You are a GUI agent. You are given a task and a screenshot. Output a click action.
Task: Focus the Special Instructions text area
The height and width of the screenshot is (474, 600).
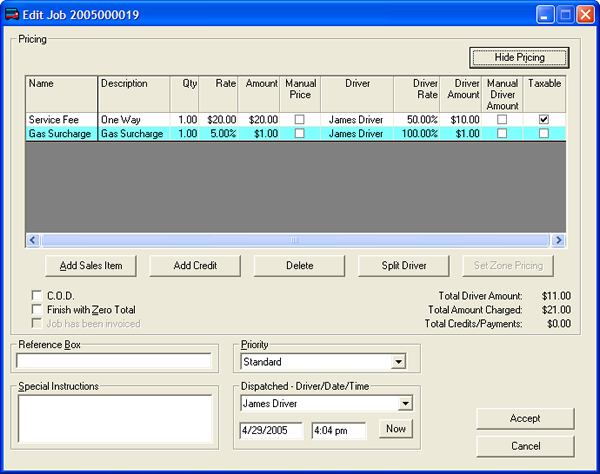coord(114,417)
